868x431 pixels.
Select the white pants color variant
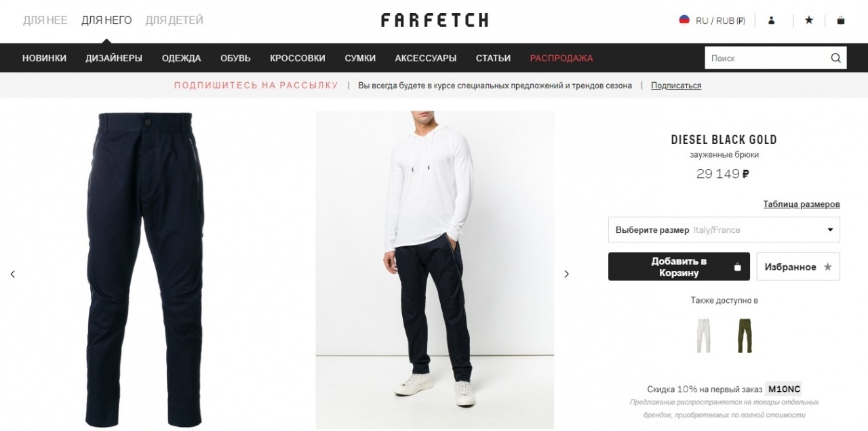click(x=703, y=335)
